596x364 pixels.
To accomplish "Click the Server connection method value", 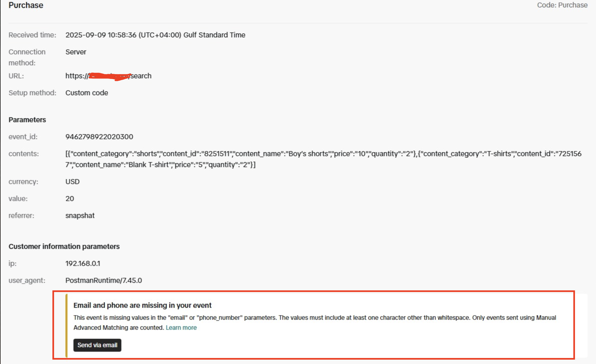I will click(x=76, y=52).
